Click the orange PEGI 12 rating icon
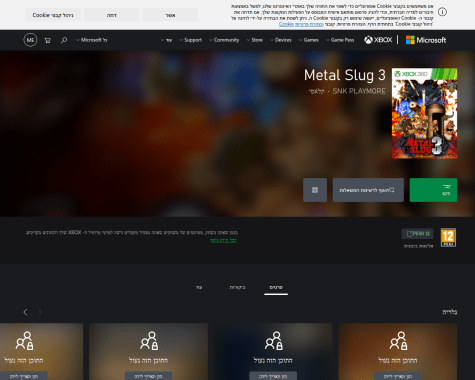 [x=448, y=238]
